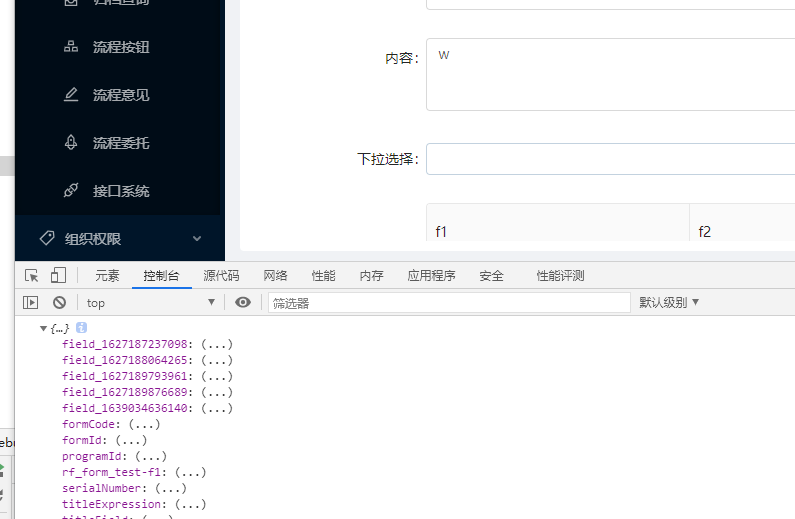
Task: Click the 流程按钮 organization chart icon
Action: pyautogui.click(x=71, y=47)
